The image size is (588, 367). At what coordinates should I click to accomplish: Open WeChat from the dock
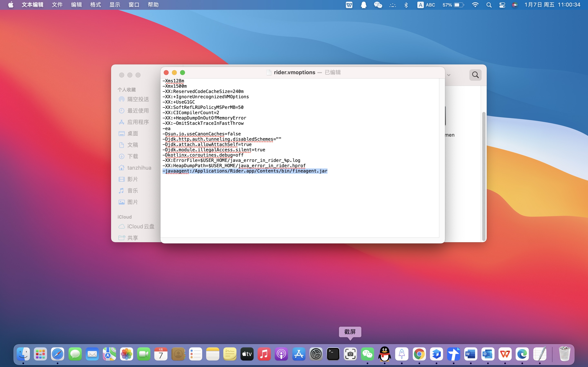click(367, 354)
